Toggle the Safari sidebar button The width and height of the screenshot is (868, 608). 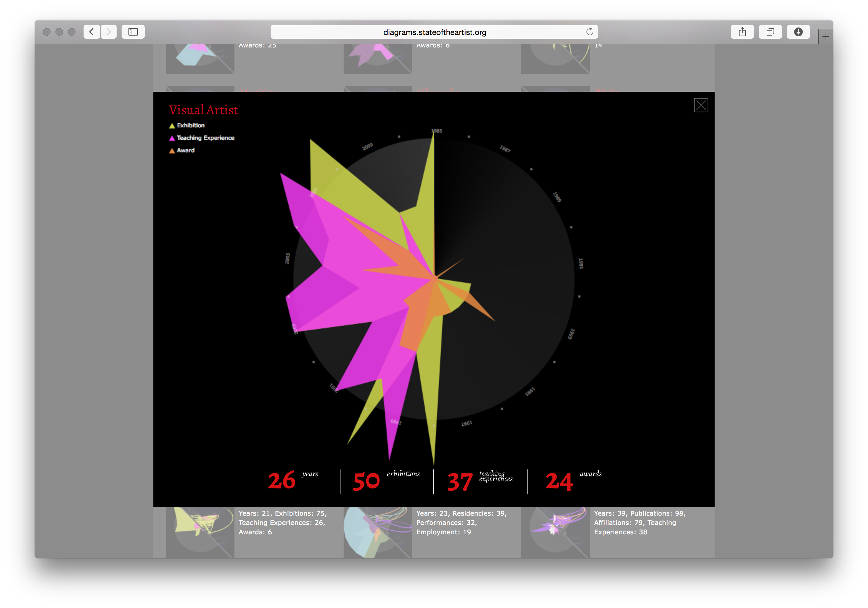(133, 32)
